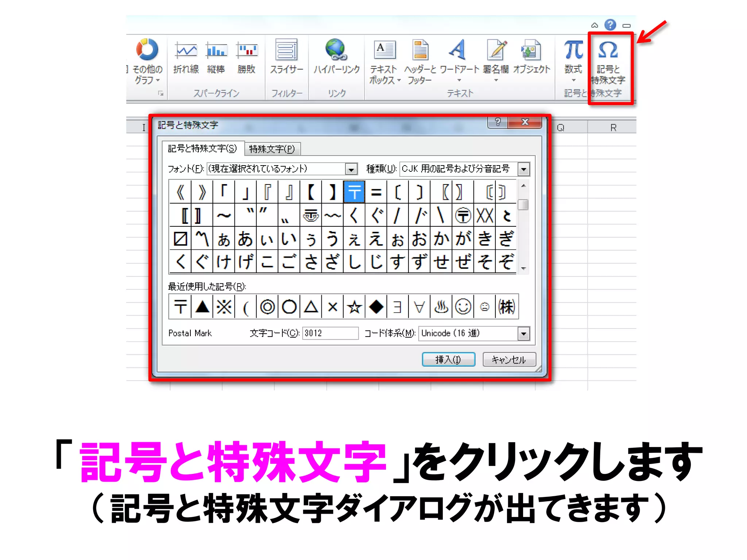Select the wavy dash 〜 symbol
This screenshot has width=747, height=560.
224,215
